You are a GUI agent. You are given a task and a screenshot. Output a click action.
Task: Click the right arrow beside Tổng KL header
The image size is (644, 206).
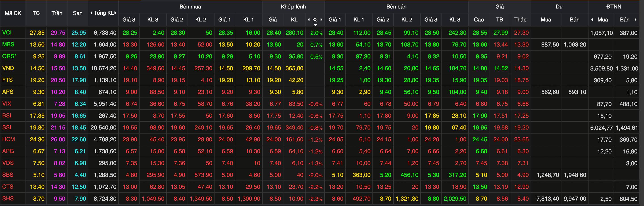(x=115, y=13)
